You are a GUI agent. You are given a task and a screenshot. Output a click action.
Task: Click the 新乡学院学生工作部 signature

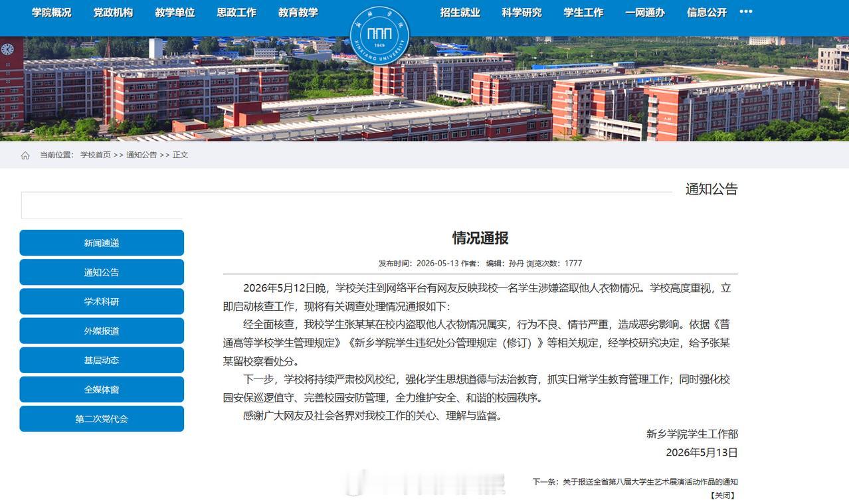pyautogui.click(x=692, y=434)
